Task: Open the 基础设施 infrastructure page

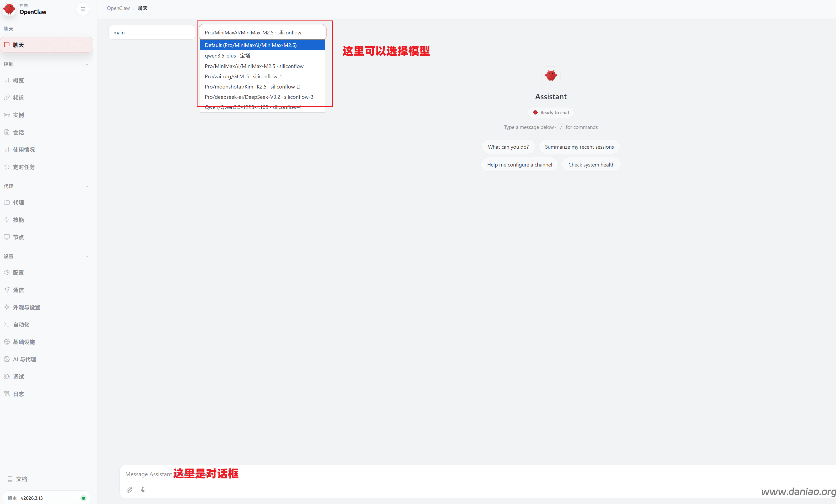Action: pyautogui.click(x=24, y=342)
